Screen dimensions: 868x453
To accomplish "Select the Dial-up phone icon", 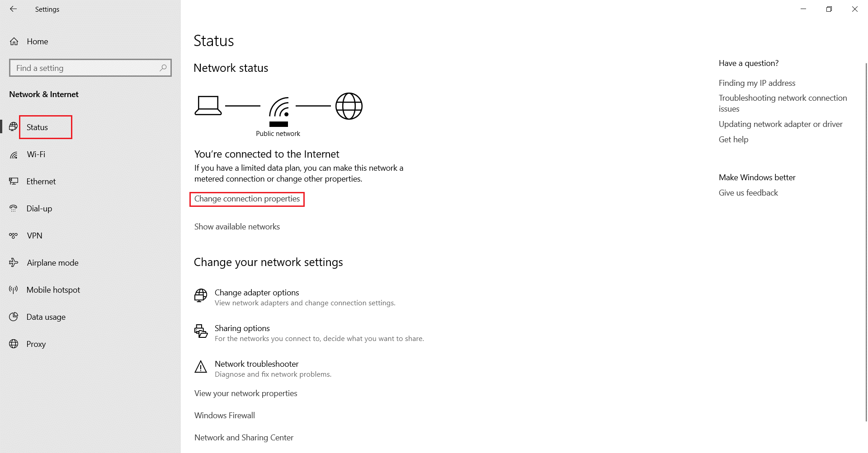I will 14,208.
